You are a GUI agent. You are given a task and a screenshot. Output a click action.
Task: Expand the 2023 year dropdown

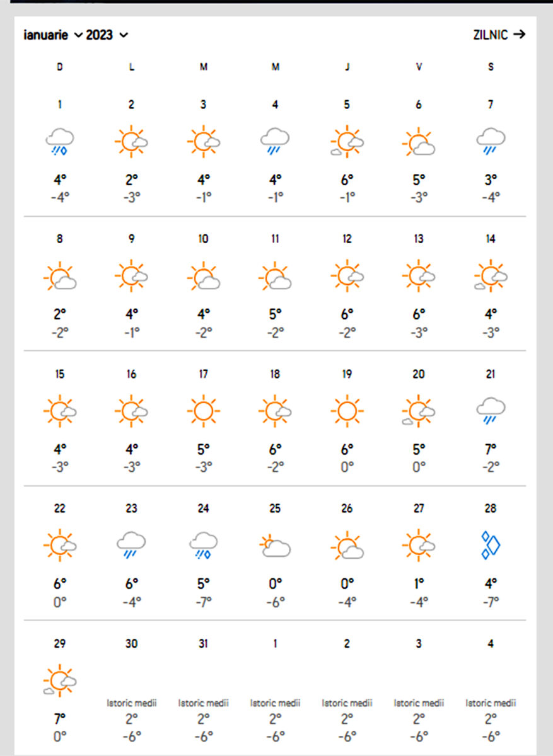107,35
